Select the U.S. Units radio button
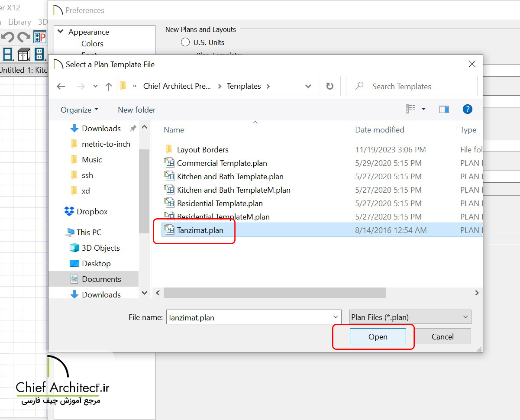The width and height of the screenshot is (520, 420). tap(185, 42)
